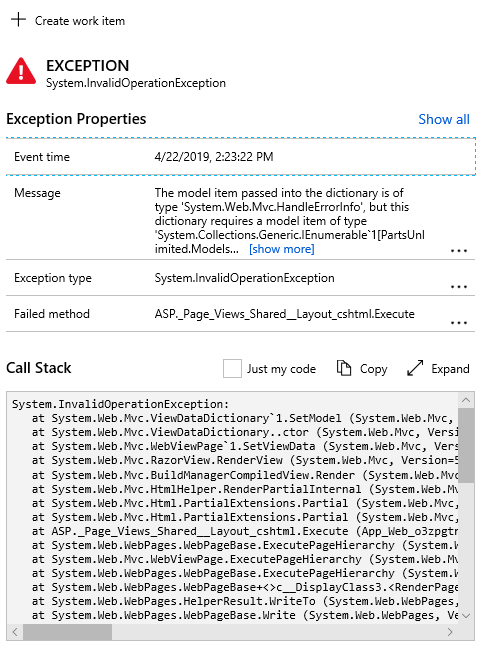Open ellipsis menu for Failed method row
487x648 pixels.
click(x=458, y=322)
